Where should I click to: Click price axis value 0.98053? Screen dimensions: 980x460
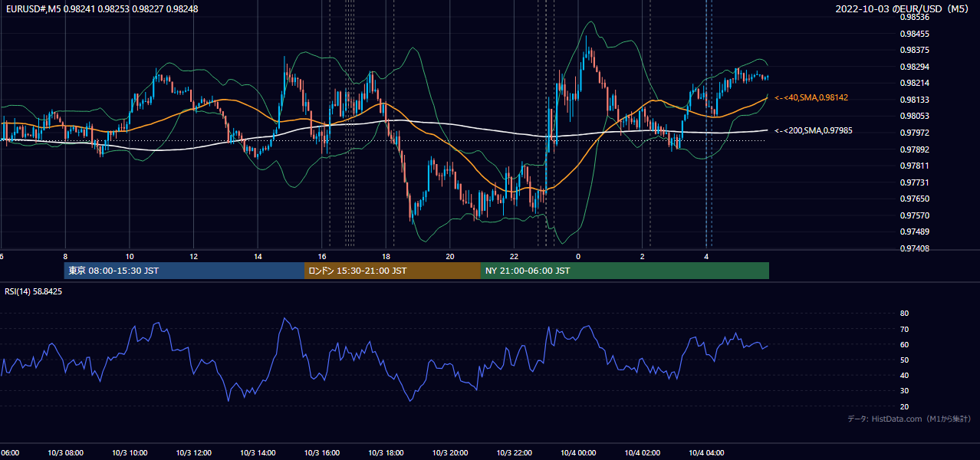(914, 117)
